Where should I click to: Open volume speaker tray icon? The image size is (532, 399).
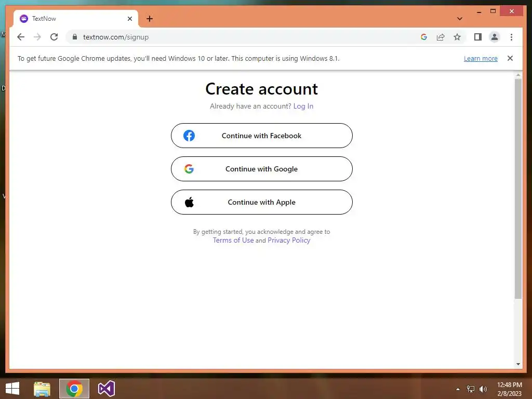[x=483, y=389]
